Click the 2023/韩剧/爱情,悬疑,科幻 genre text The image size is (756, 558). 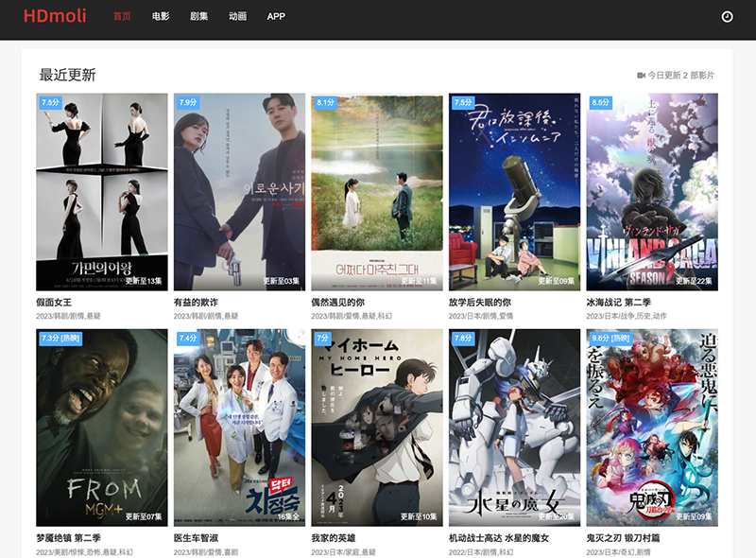tap(352, 316)
